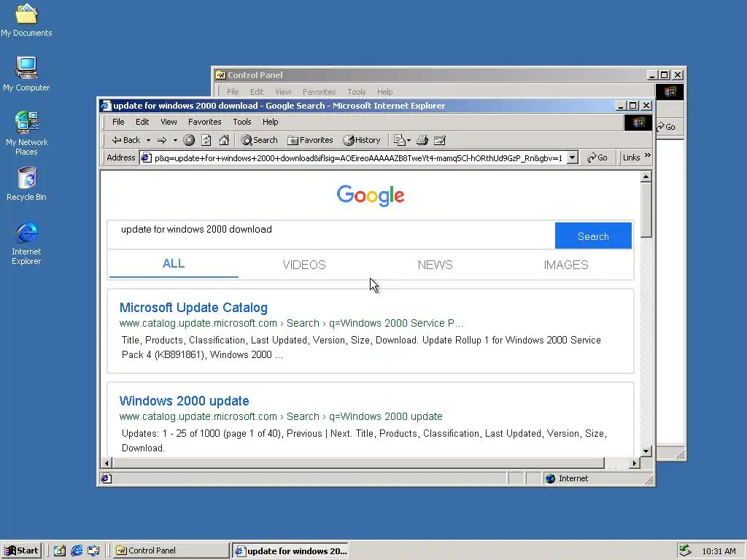The width and height of the screenshot is (747, 560).
Task: Click the update for windows taskbar button
Action: [x=290, y=551]
